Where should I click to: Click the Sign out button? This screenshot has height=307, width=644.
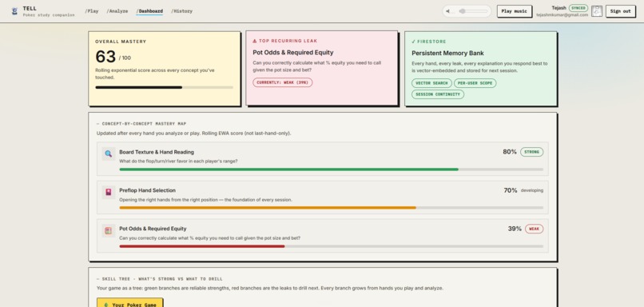click(x=620, y=11)
